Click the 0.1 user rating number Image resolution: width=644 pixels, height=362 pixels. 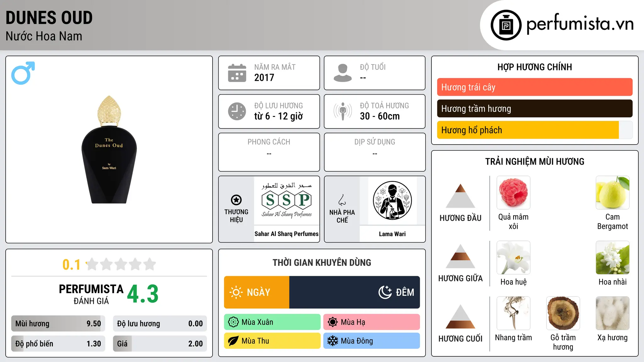click(x=71, y=265)
